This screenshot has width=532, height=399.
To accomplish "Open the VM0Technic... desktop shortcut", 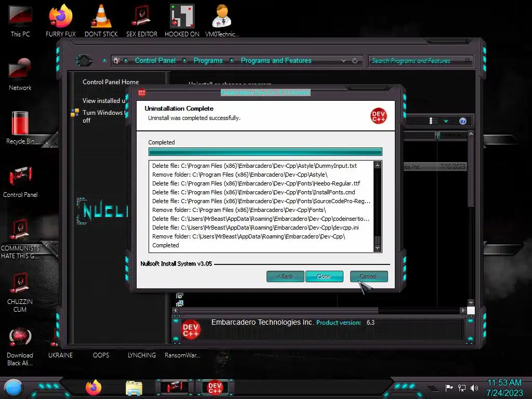I will [222, 21].
